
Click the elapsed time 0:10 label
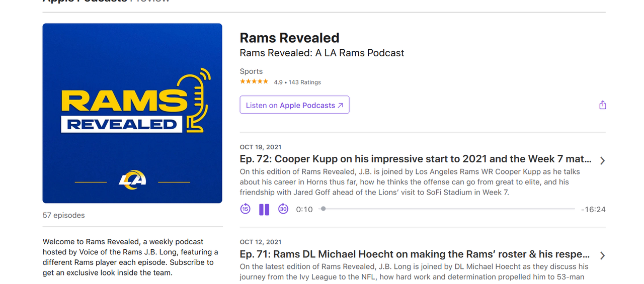(x=304, y=210)
